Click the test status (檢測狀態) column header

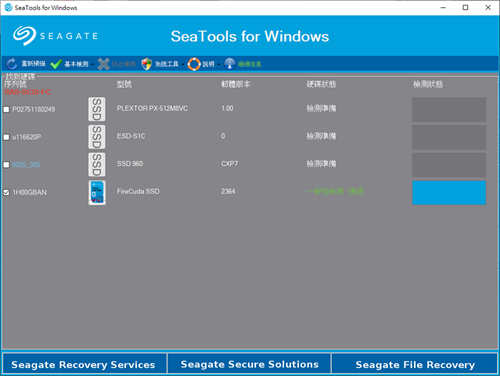(x=428, y=84)
